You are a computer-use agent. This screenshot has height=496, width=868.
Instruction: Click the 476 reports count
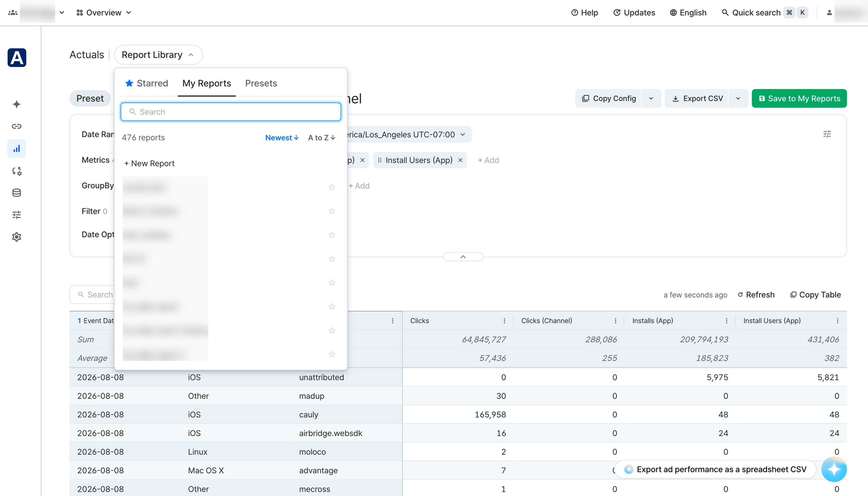144,138
